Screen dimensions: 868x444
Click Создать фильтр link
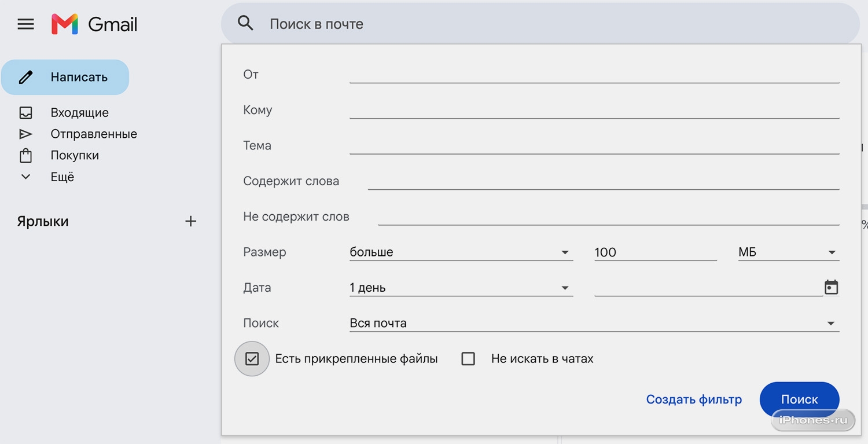694,399
